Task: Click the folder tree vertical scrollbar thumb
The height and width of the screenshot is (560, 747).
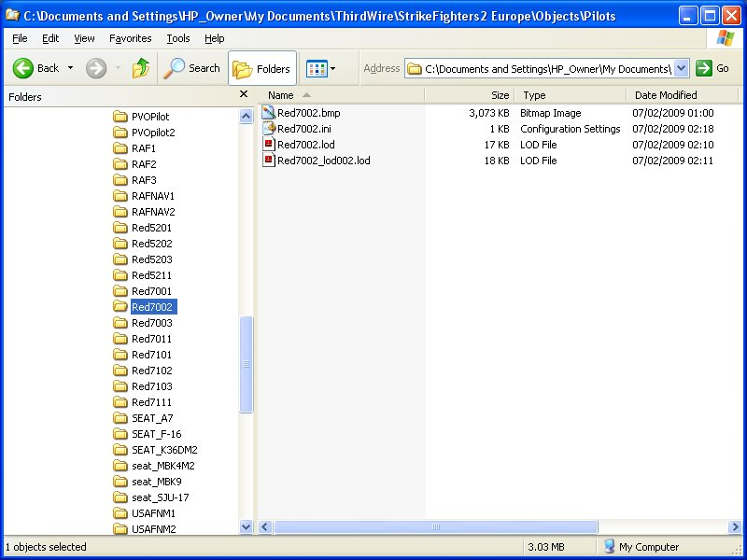Action: 246,364
